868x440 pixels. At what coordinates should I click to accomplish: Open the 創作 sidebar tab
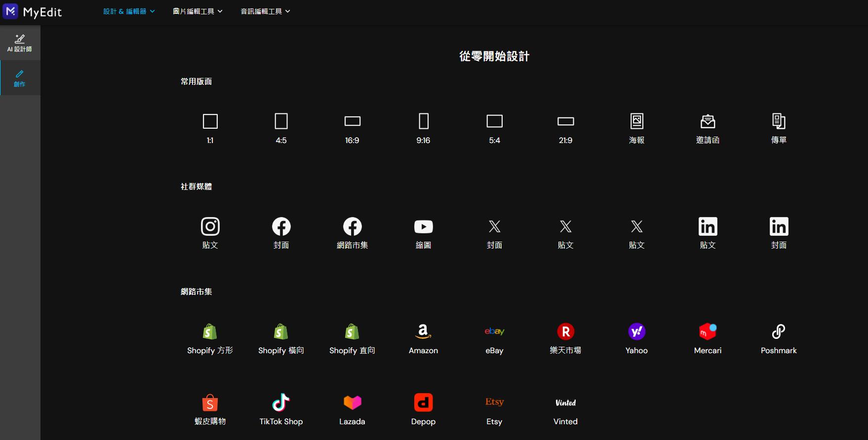(x=20, y=78)
